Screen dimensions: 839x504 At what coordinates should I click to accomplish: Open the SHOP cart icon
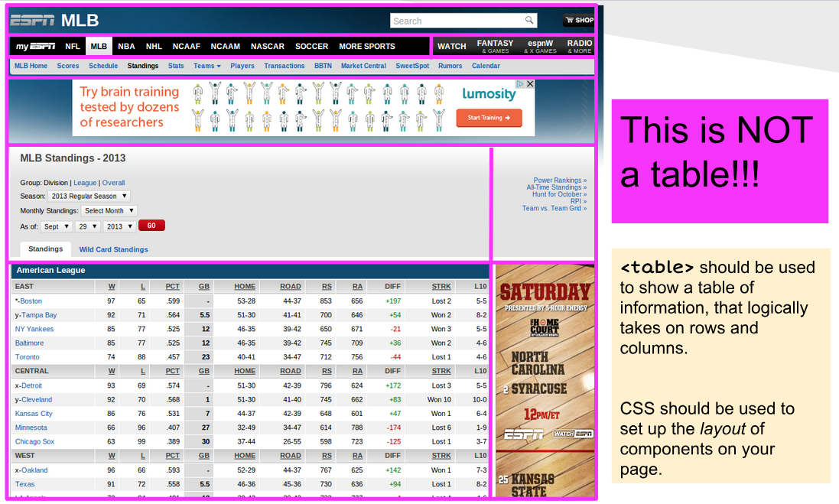tap(570, 21)
